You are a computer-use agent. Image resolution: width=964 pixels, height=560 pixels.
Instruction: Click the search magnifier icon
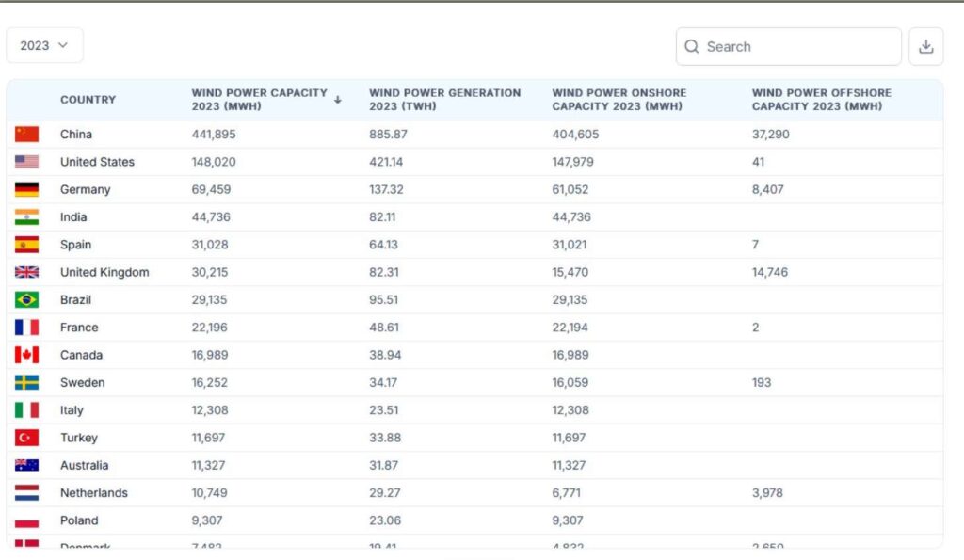[x=692, y=47]
